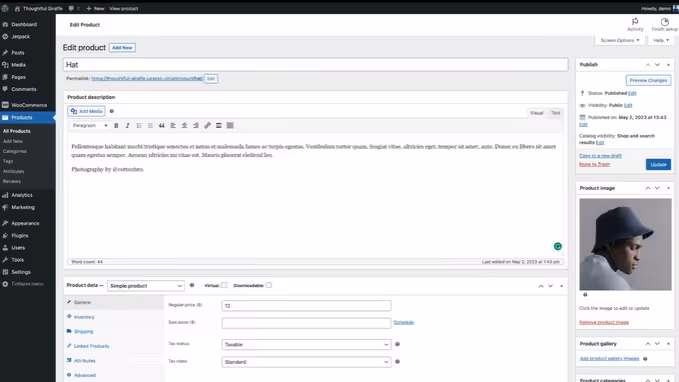
Task: Click the product title field Hat
Action: (315, 65)
